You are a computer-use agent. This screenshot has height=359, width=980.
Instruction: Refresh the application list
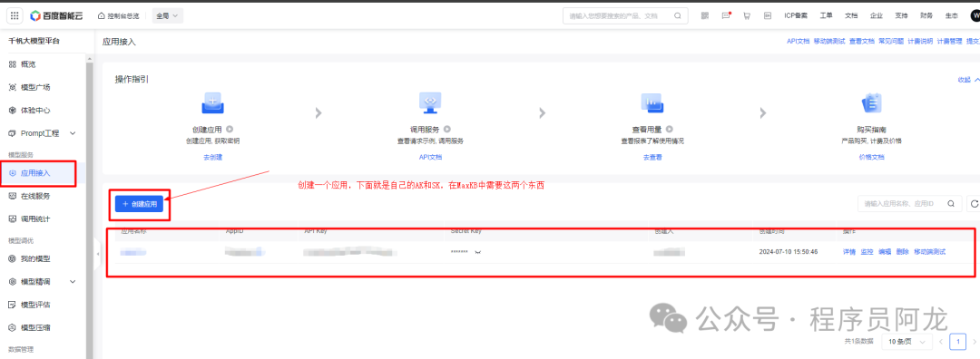974,204
